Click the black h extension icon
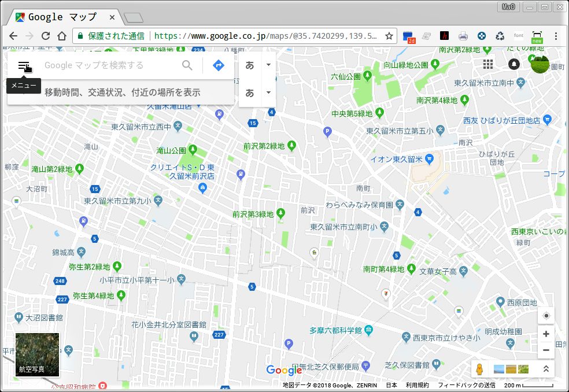The height and width of the screenshot is (392, 569). [x=444, y=36]
